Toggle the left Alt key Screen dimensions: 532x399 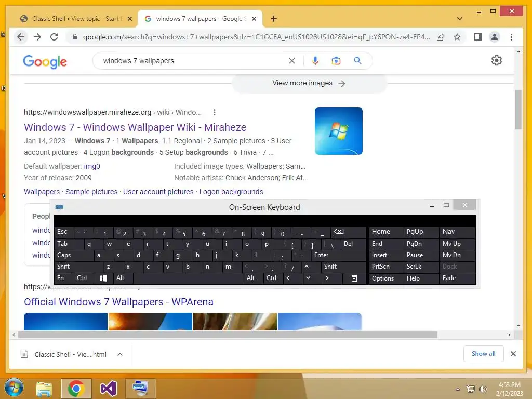coord(123,278)
